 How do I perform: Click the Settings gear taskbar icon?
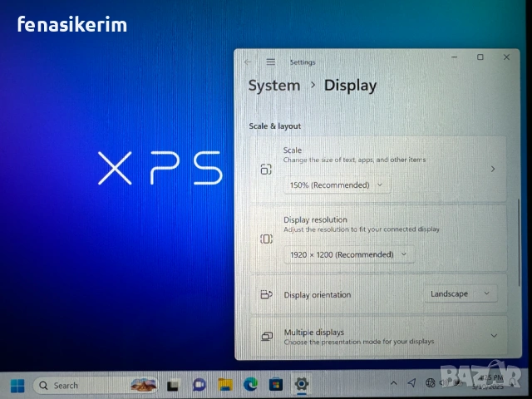(x=302, y=384)
